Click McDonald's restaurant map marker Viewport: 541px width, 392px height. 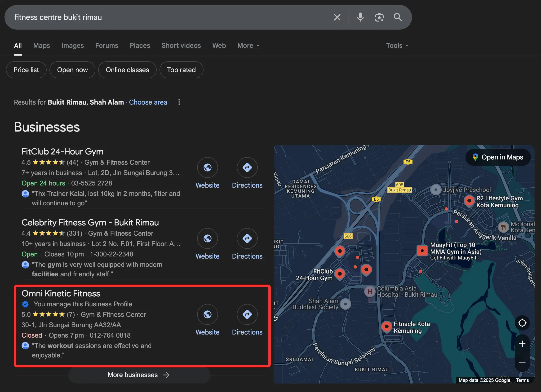point(503,227)
